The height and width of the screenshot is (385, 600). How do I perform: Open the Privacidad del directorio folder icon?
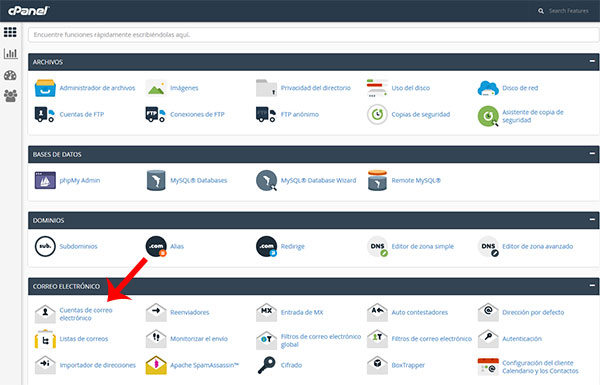click(x=266, y=88)
